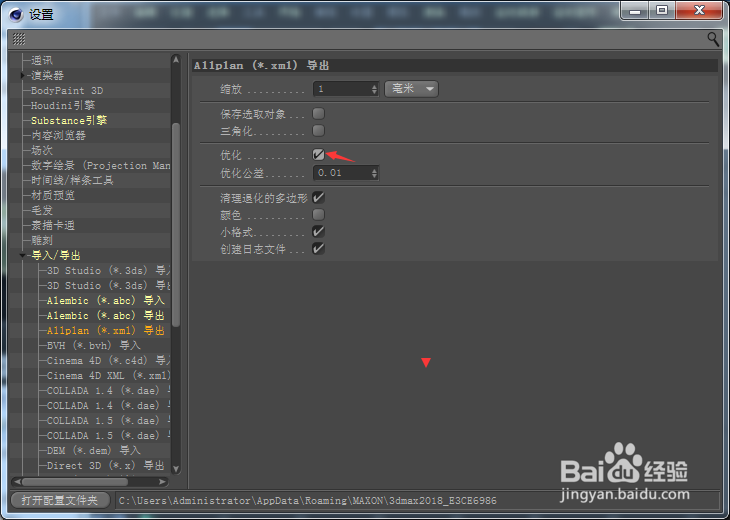Select 雕刻 settings item
The height and width of the screenshot is (520, 730).
point(42,241)
